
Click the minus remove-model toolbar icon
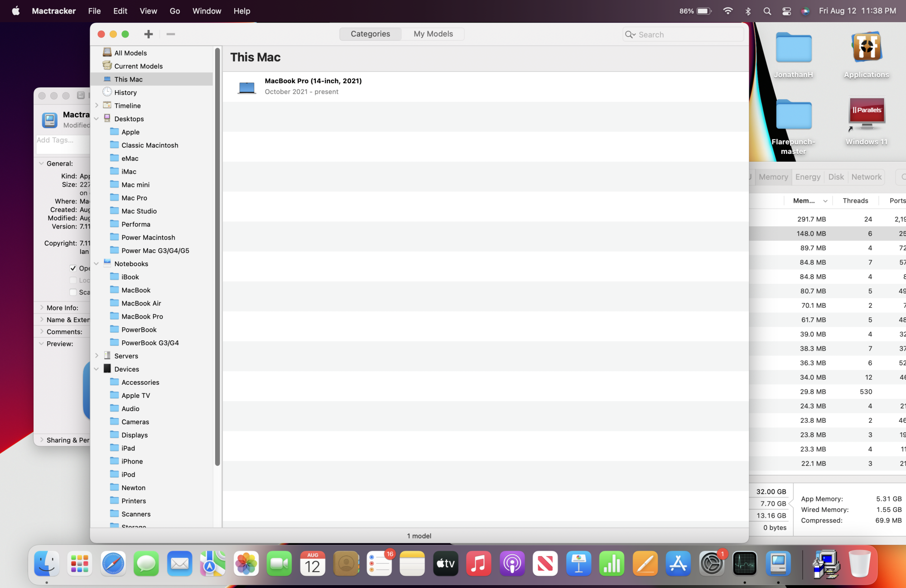pos(170,34)
